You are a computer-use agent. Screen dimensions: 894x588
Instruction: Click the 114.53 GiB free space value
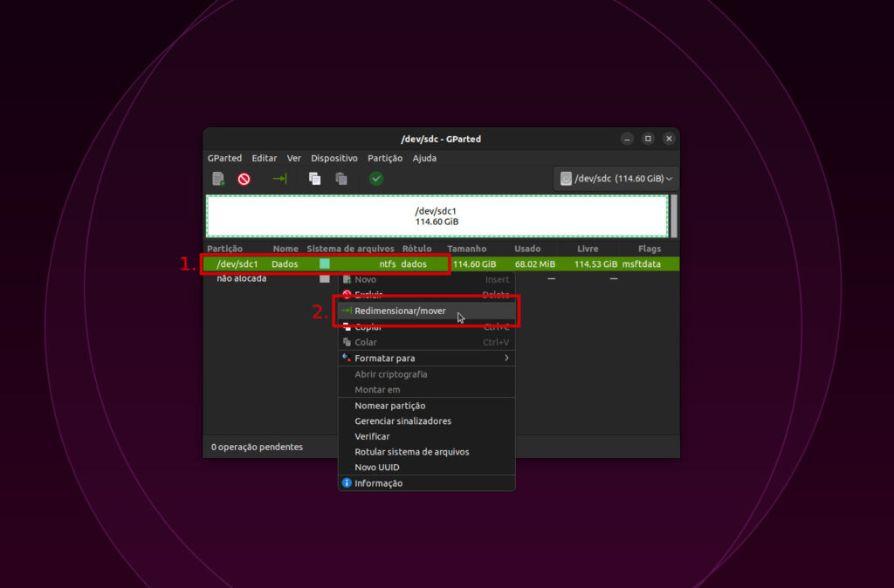[x=595, y=264]
